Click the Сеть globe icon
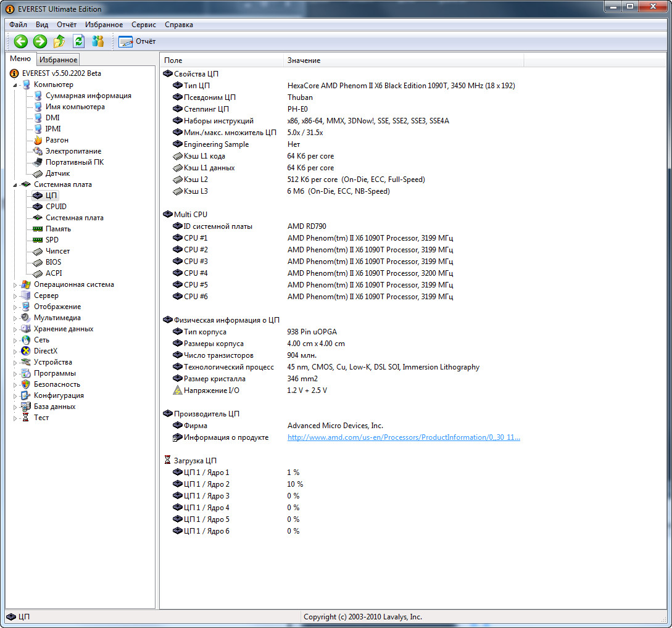 coord(26,340)
